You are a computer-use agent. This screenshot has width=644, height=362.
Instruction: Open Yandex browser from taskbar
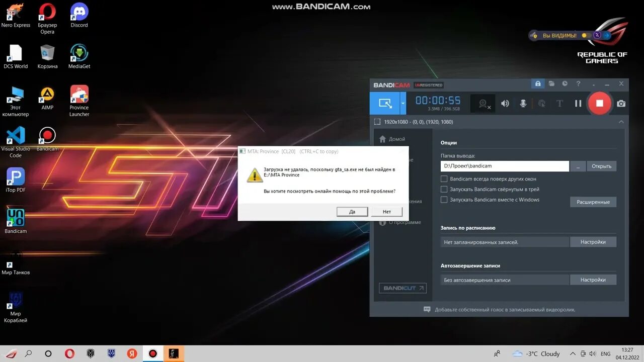point(132,353)
